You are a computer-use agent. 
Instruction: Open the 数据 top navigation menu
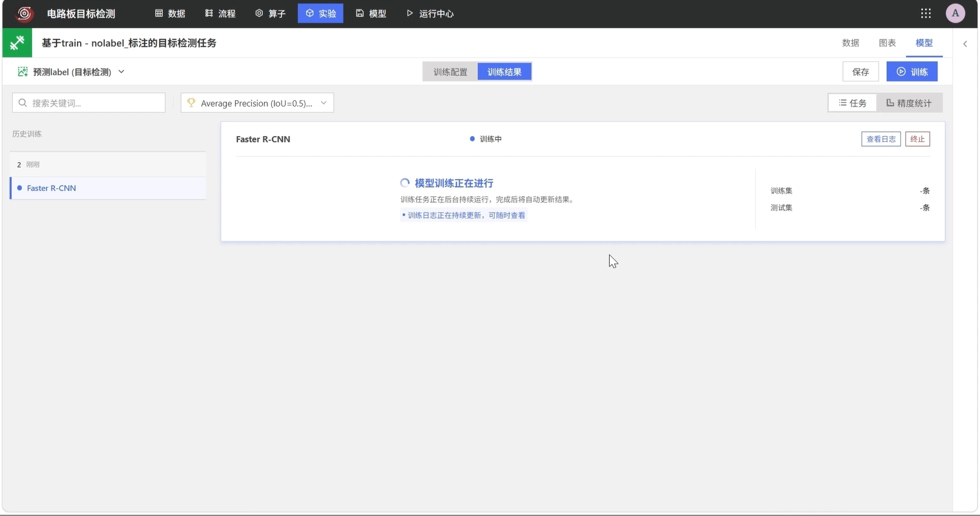coord(170,13)
